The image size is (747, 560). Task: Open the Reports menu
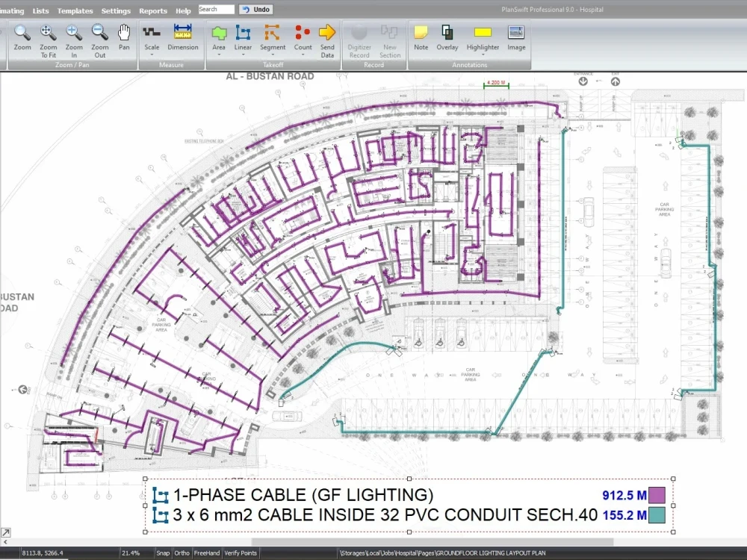153,10
